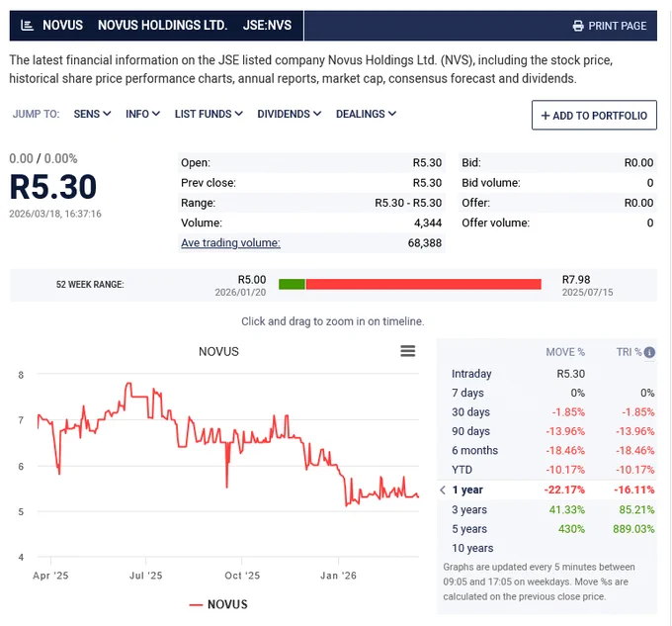Click the NOVUS chart title

218,352
